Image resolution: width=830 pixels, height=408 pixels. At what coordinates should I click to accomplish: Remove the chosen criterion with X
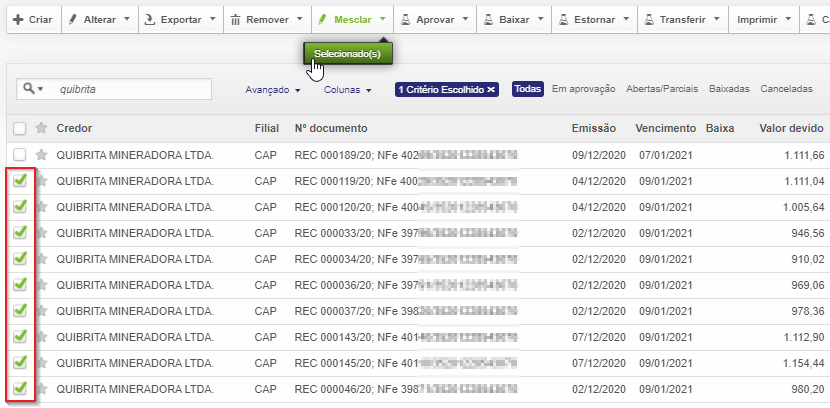pyautogui.click(x=491, y=89)
